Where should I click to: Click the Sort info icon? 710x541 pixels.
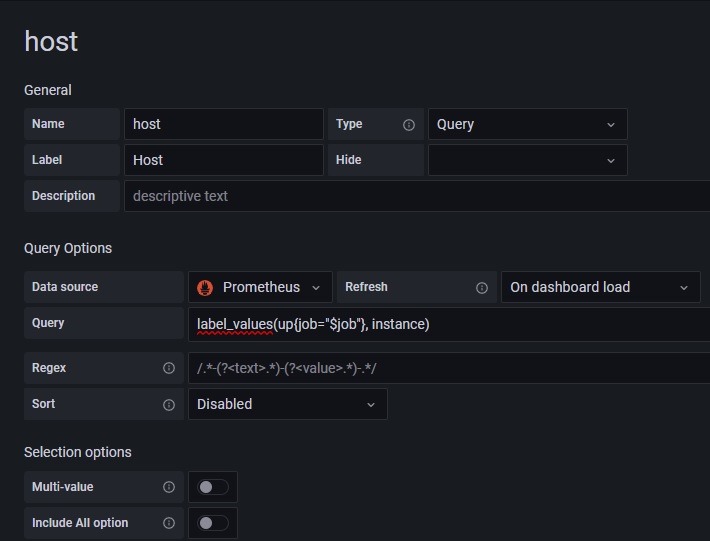pos(168,404)
